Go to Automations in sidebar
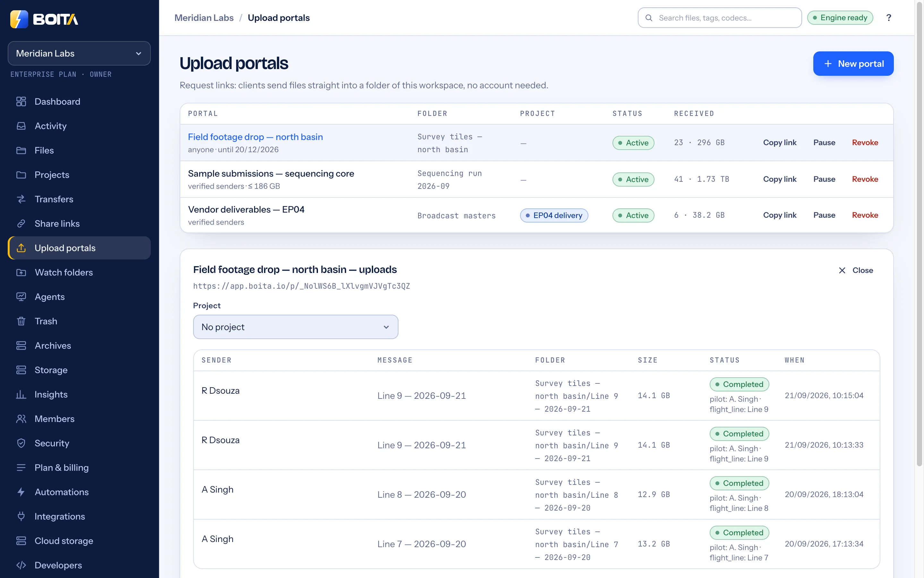The image size is (924, 578). coord(79,492)
